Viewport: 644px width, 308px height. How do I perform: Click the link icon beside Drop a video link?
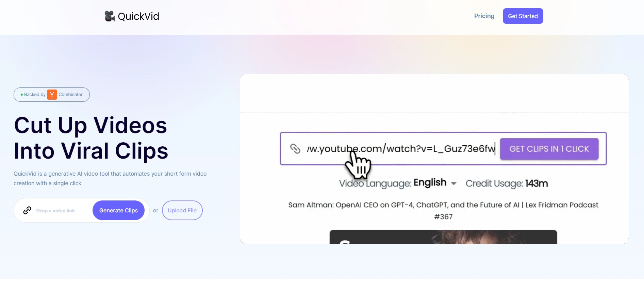27,210
